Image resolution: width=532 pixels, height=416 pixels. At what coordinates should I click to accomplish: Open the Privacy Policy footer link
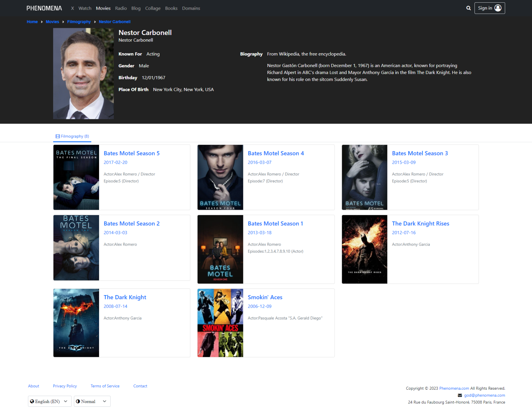65,386
